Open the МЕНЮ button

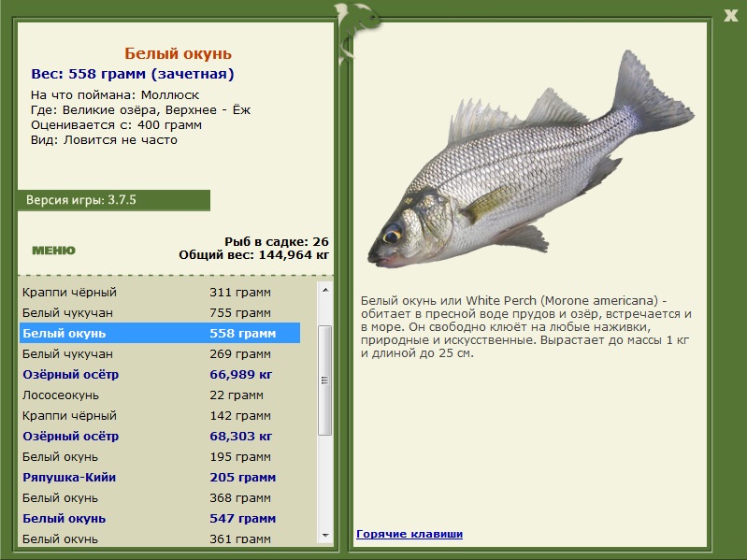(53, 251)
